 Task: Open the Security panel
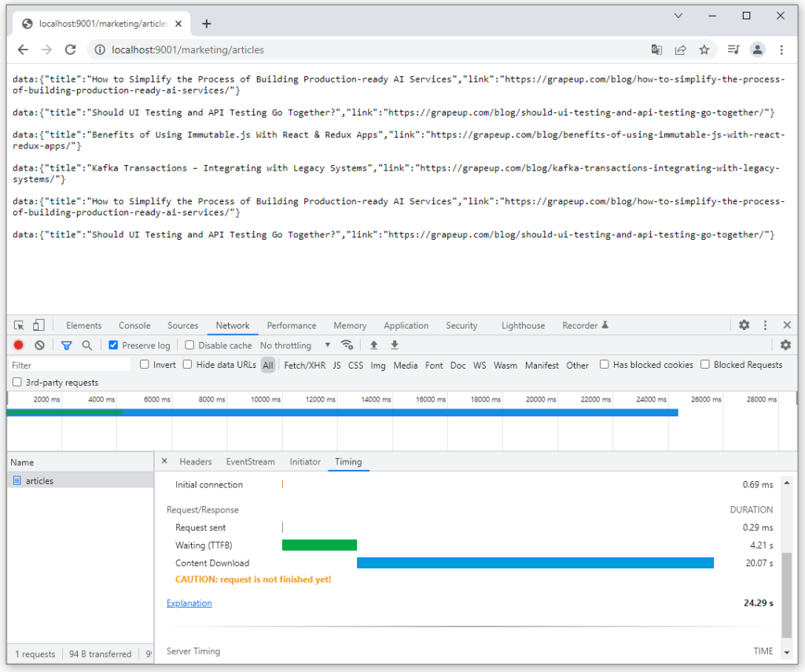coord(461,325)
